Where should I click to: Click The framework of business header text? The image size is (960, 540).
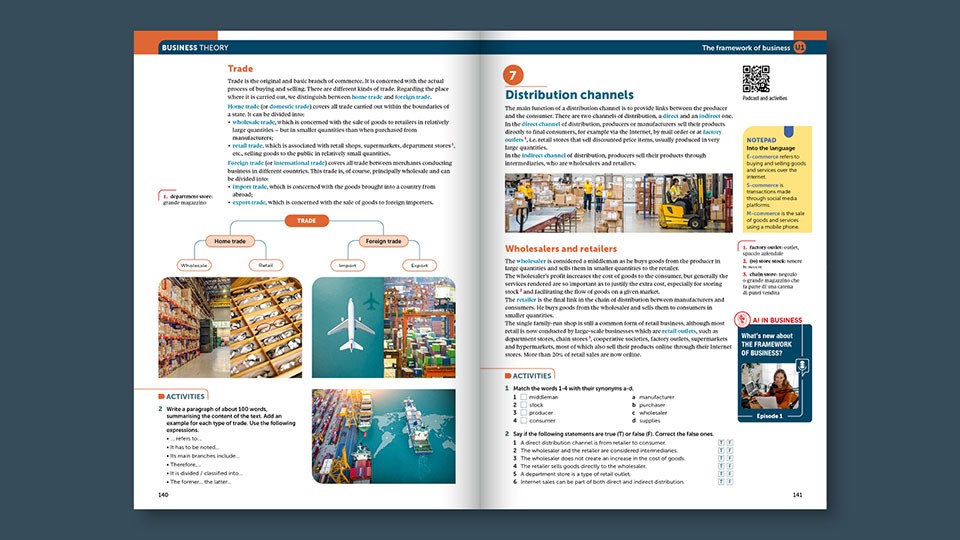746,47
